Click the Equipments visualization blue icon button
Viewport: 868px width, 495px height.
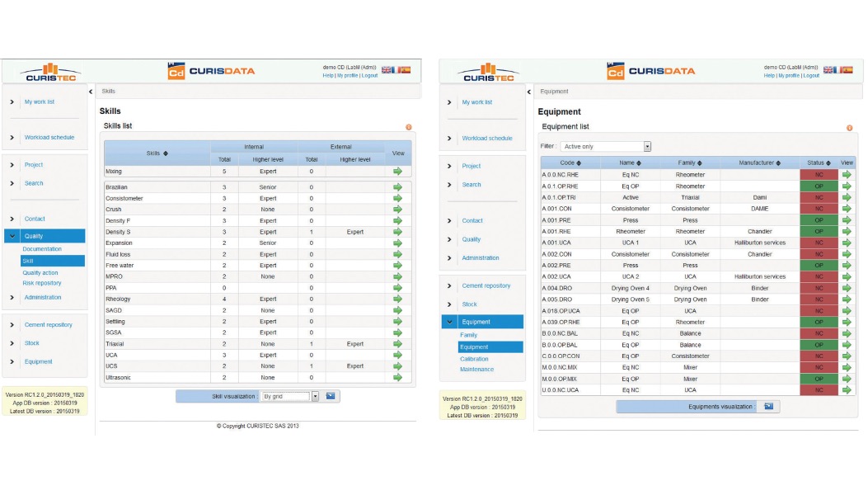[768, 407]
